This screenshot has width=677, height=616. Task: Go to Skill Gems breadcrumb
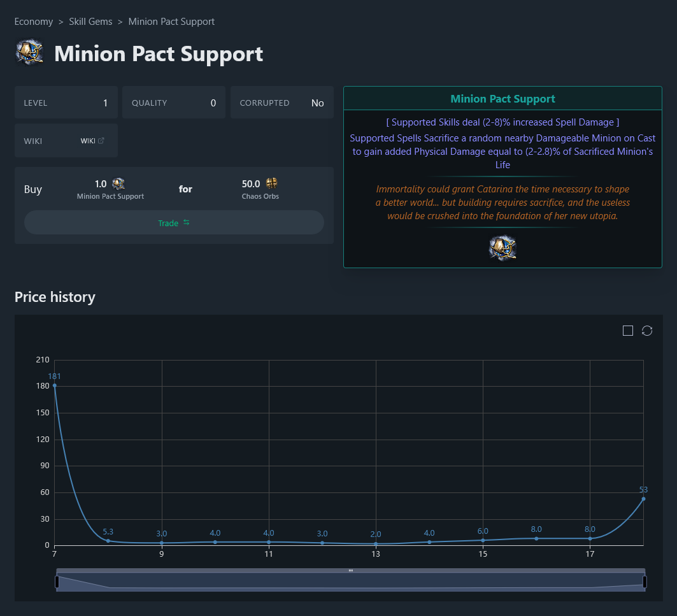pos(90,22)
